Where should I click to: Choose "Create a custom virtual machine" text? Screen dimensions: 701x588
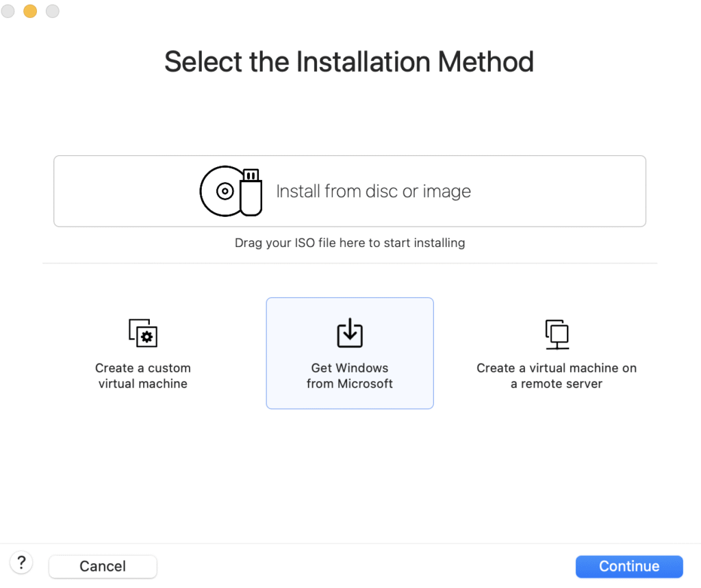pos(143,376)
